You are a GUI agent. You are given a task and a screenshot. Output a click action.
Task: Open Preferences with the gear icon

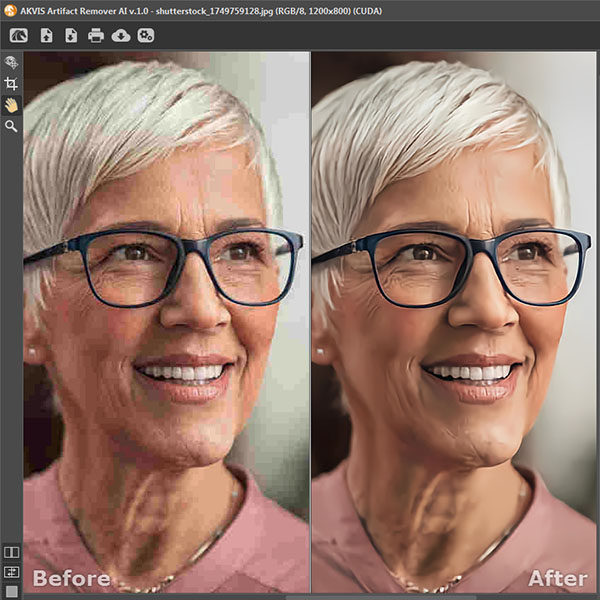(146, 35)
